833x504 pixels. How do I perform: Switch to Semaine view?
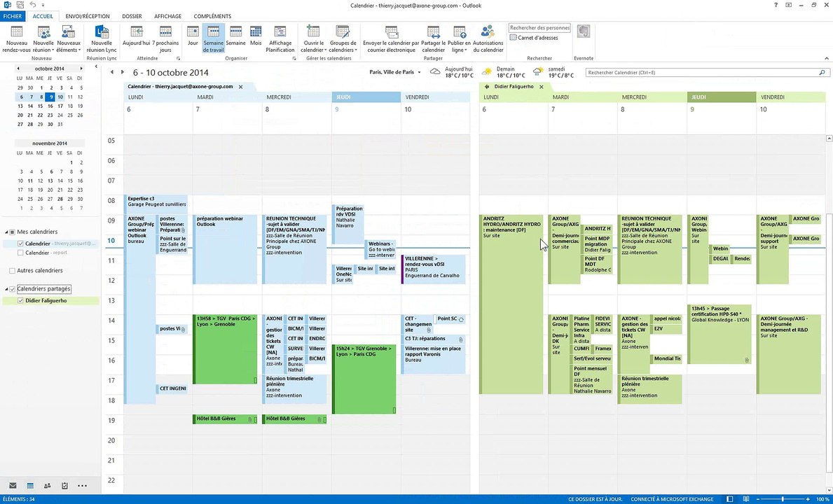coord(236,36)
